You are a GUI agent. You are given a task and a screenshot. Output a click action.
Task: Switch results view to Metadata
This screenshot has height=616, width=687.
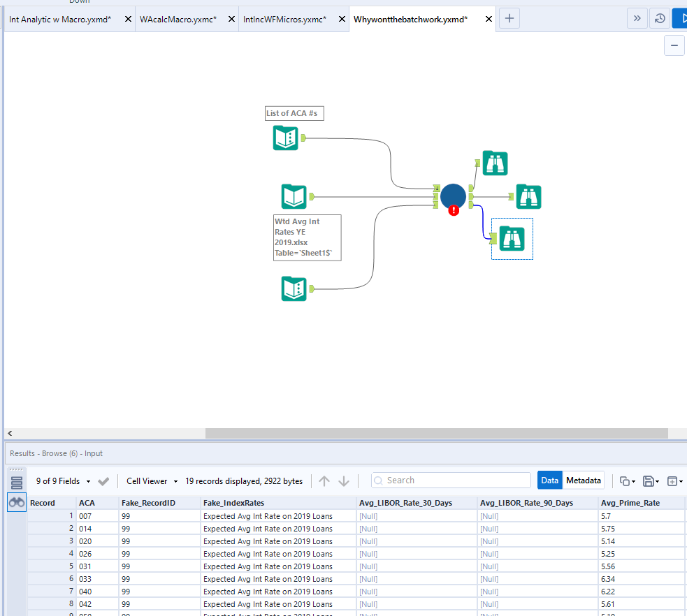(x=584, y=481)
